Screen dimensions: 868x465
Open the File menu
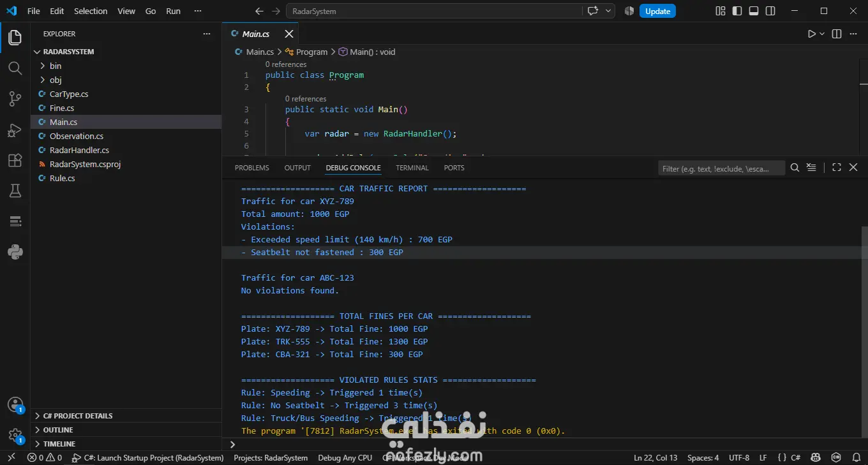click(34, 11)
